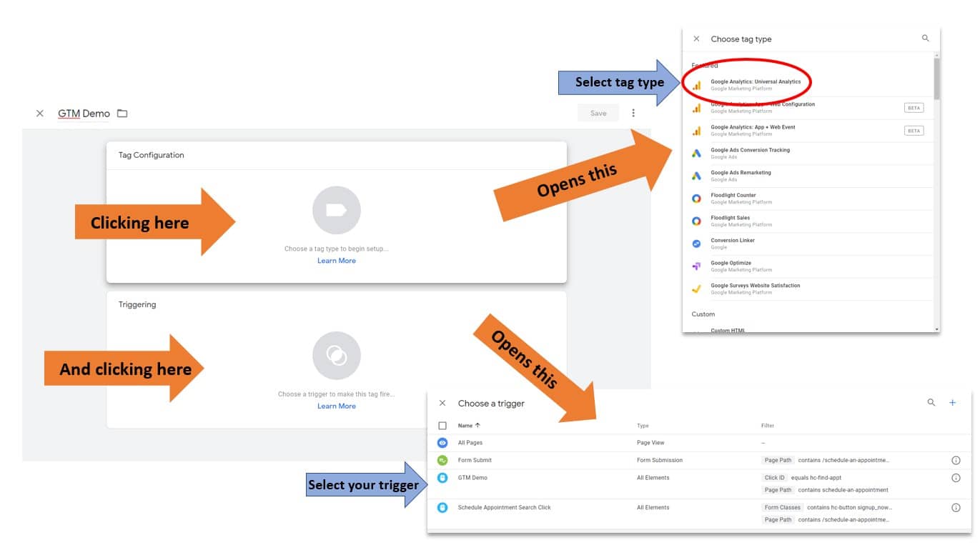The image size is (980, 545).
Task: Click the Page View type cell
Action: [650, 443]
